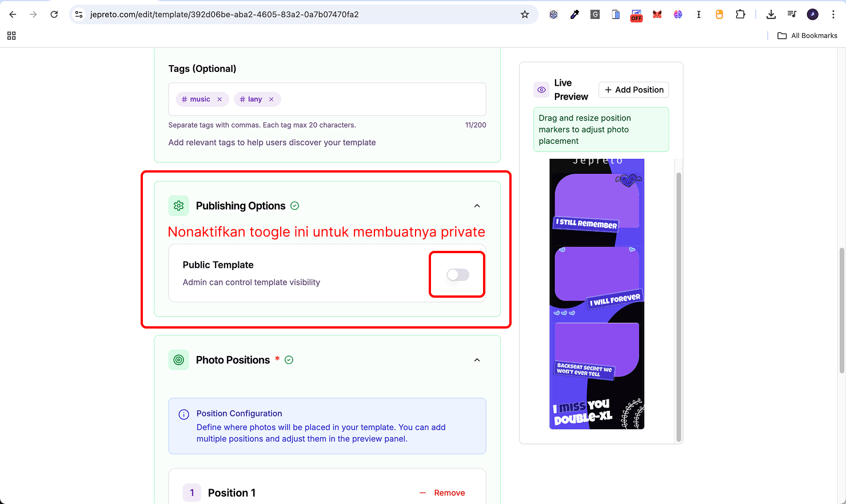
Task: Remove the music tag with its X
Action: [220, 99]
